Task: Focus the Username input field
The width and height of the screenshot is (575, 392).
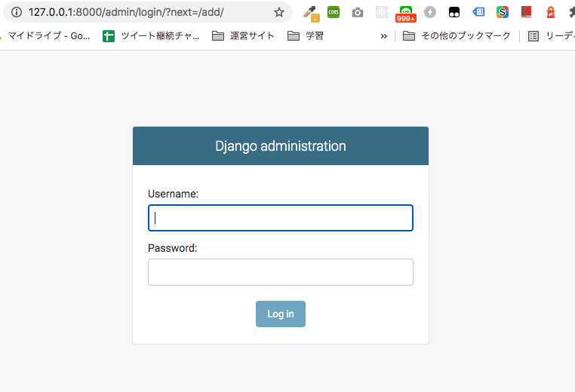Action: coord(281,218)
